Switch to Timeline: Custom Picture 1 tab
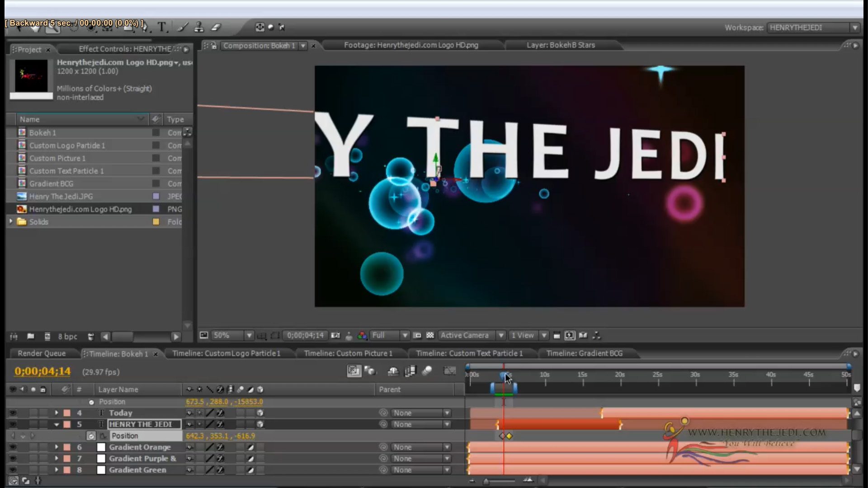The height and width of the screenshot is (488, 868). pos(348,353)
